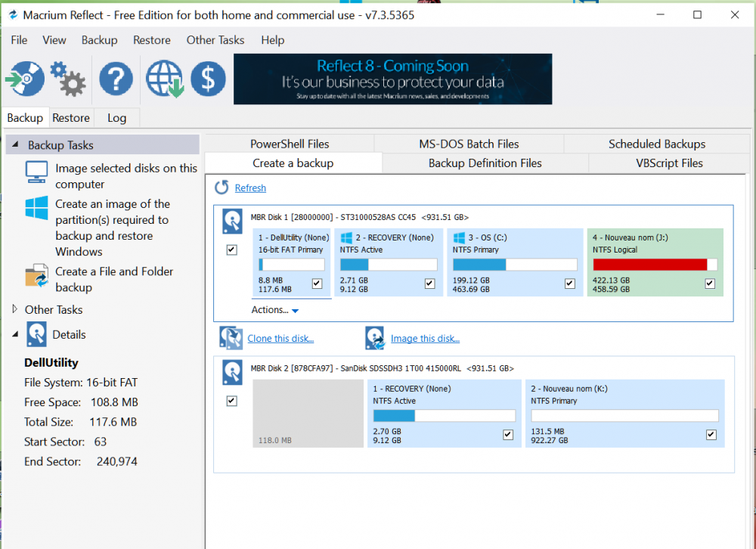Switch to the Scheduled Backups tab

coord(656,144)
